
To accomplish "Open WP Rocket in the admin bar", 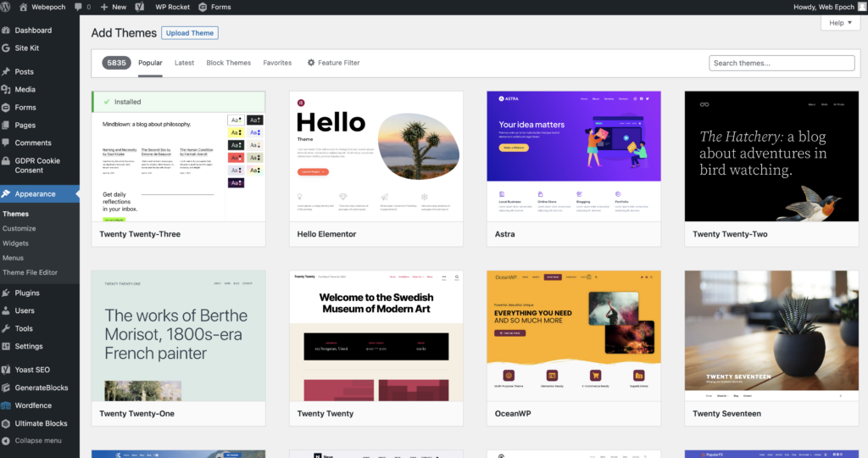I will click(172, 7).
